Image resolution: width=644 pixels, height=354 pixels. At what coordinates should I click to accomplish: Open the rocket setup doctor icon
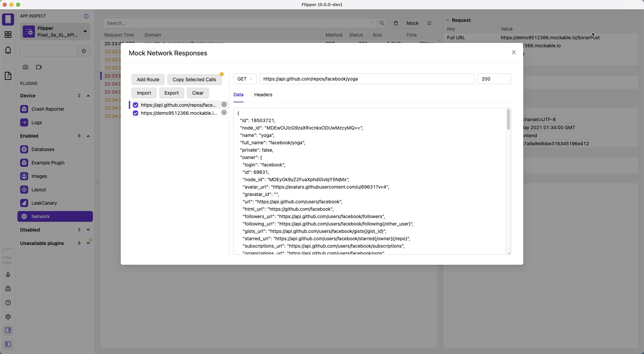coord(8,274)
